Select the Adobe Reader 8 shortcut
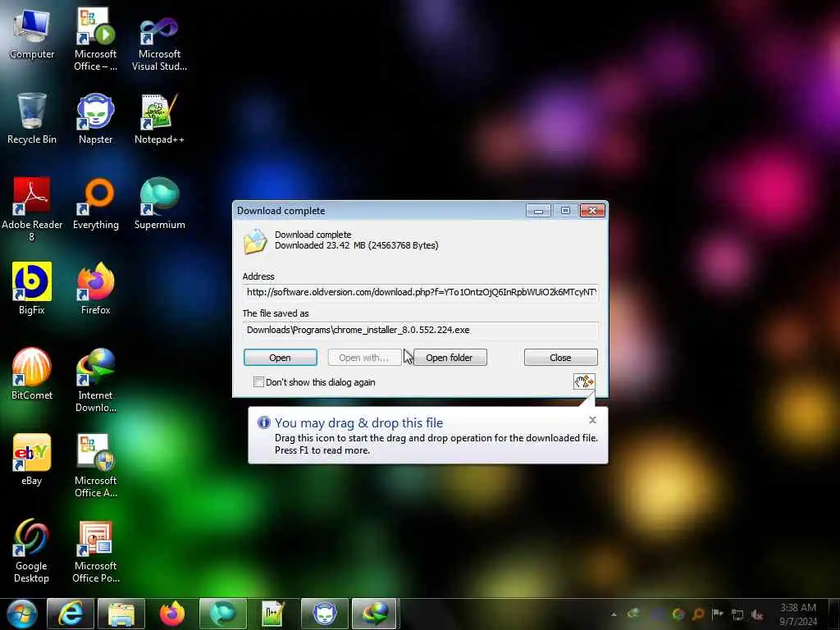This screenshot has width=840, height=630. tap(32, 209)
